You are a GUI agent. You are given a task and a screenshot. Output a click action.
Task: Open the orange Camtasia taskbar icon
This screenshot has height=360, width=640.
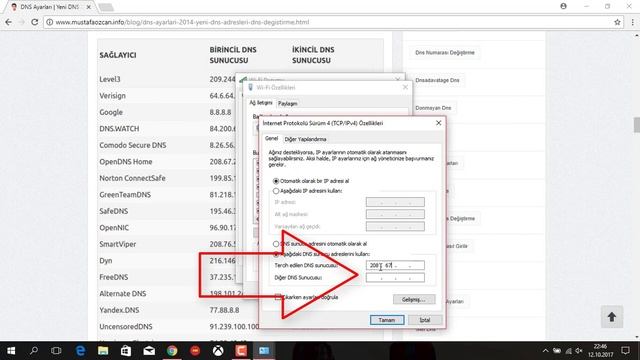[x=241, y=351]
